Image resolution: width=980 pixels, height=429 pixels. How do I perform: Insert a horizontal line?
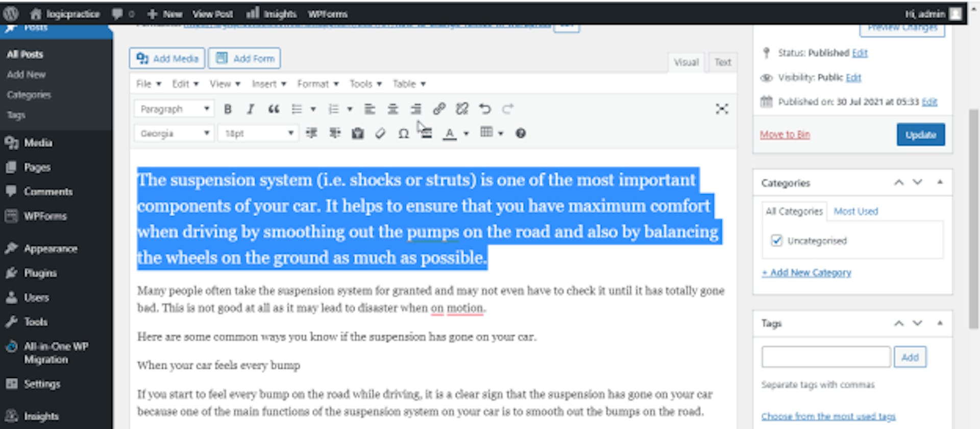pos(427,133)
